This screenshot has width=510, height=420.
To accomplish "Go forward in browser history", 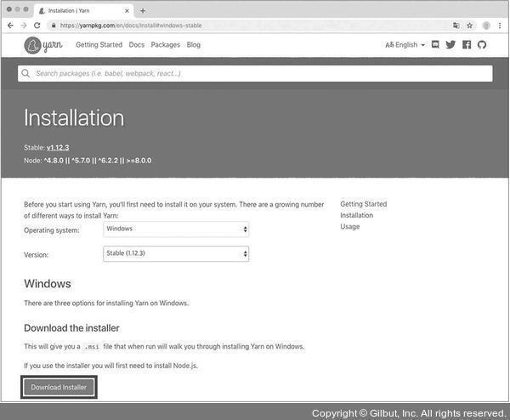I will (x=24, y=26).
